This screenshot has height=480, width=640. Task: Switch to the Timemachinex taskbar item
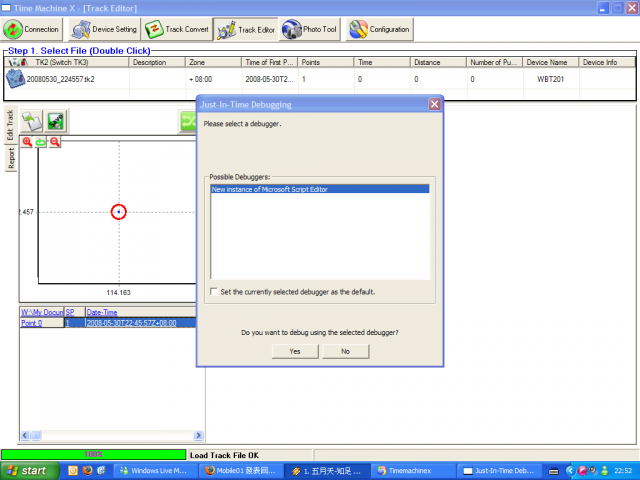[413, 471]
